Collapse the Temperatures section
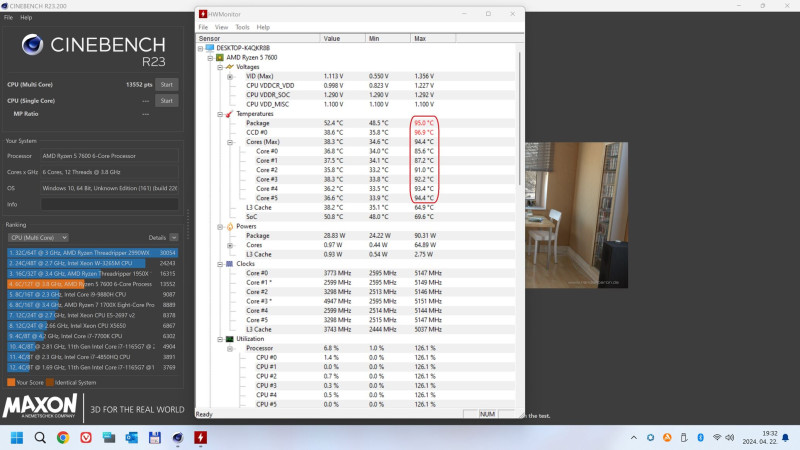 pyautogui.click(x=220, y=114)
